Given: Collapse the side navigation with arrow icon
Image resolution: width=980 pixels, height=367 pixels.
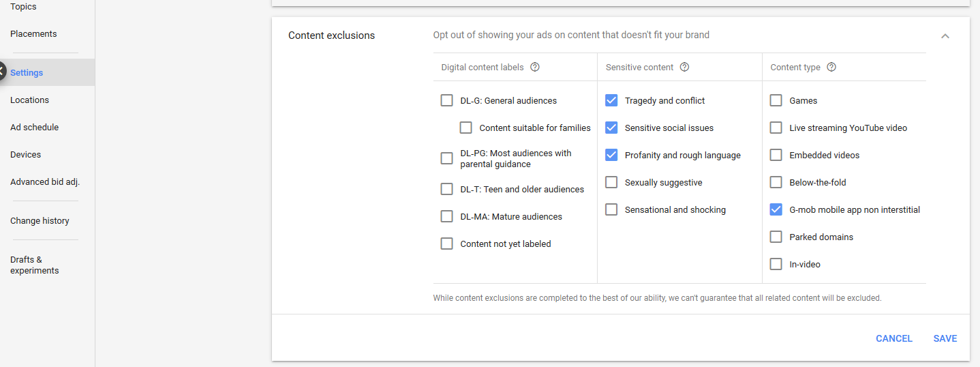Looking at the screenshot, I should [x=2, y=71].
